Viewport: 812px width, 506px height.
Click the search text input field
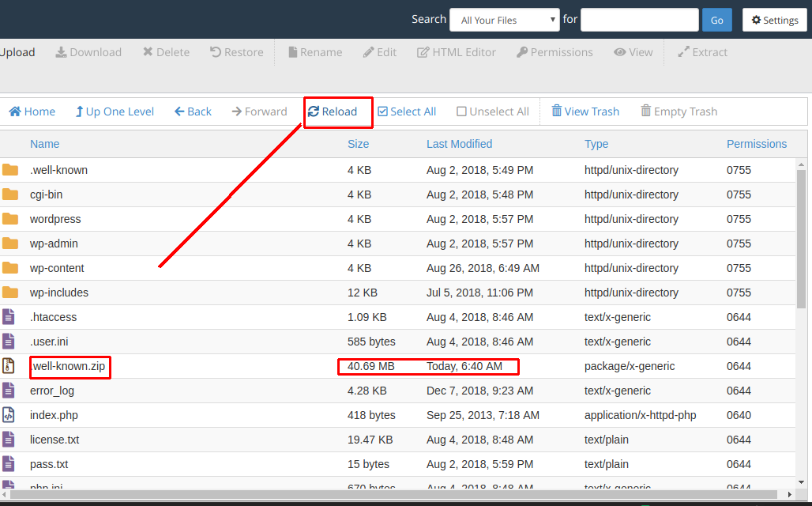(x=640, y=20)
